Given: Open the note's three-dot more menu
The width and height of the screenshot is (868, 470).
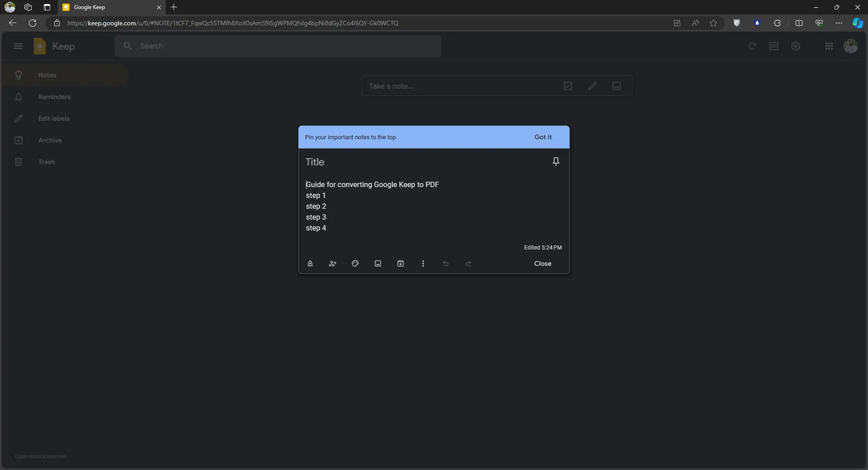Looking at the screenshot, I should click(x=423, y=263).
